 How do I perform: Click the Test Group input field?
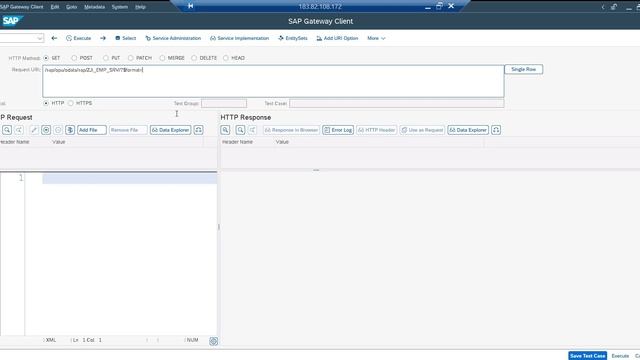224,103
